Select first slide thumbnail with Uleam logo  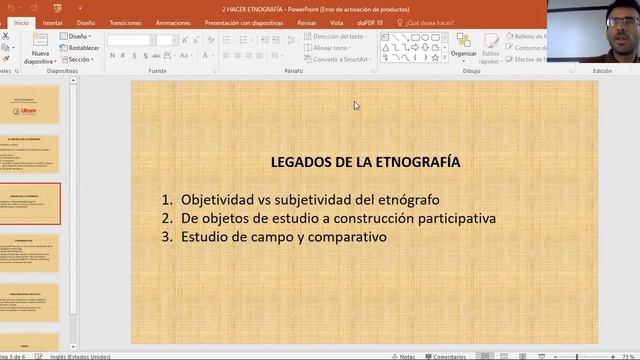pyautogui.click(x=29, y=104)
